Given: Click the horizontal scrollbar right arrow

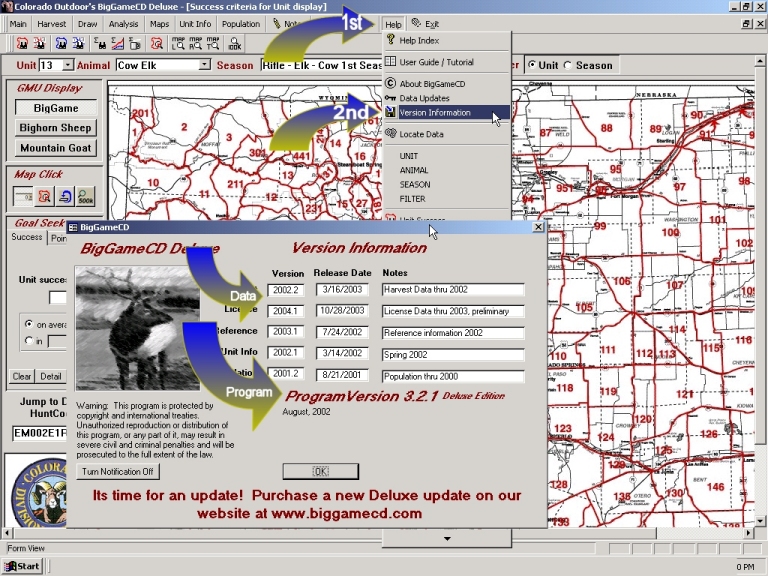Looking at the screenshot, I should [x=749, y=532].
